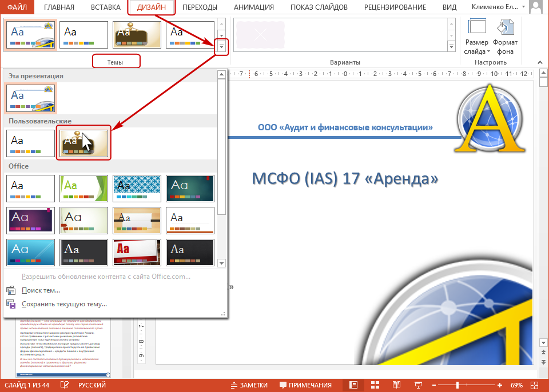Viewport: 549px width, 392px height.
Task: Open the ФАЙЛ tab
Action: pos(17,7)
